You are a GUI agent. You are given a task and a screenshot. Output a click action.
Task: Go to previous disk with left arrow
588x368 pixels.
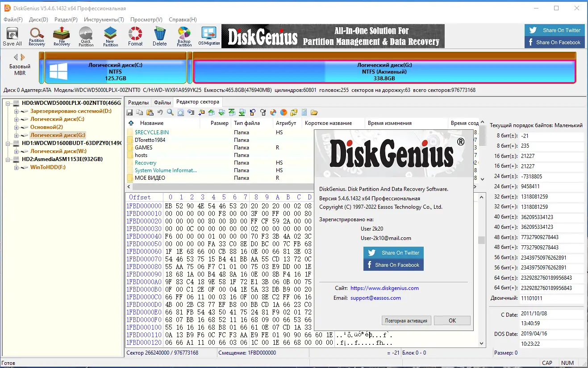click(16, 57)
